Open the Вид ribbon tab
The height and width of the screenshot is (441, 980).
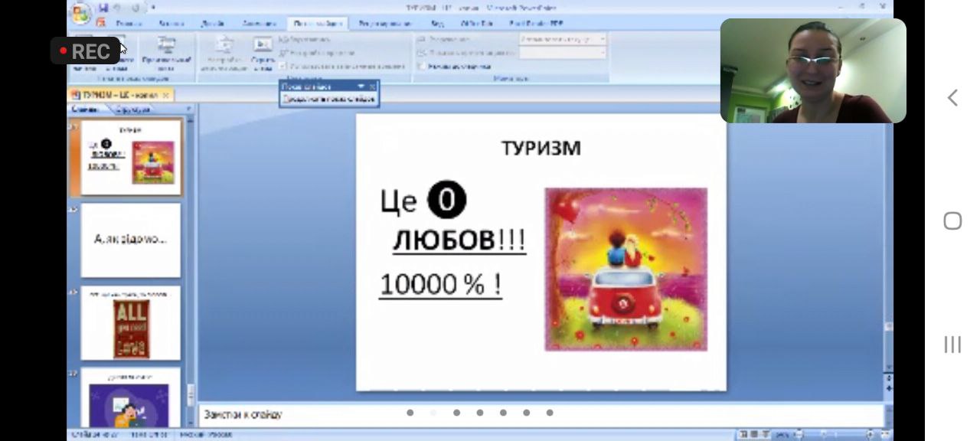click(x=437, y=24)
